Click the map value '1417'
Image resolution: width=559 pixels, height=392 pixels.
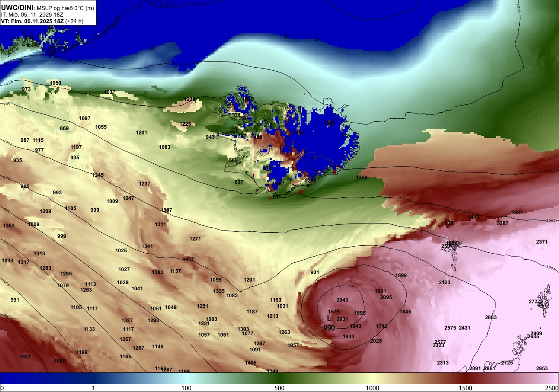pyautogui.click(x=188, y=259)
